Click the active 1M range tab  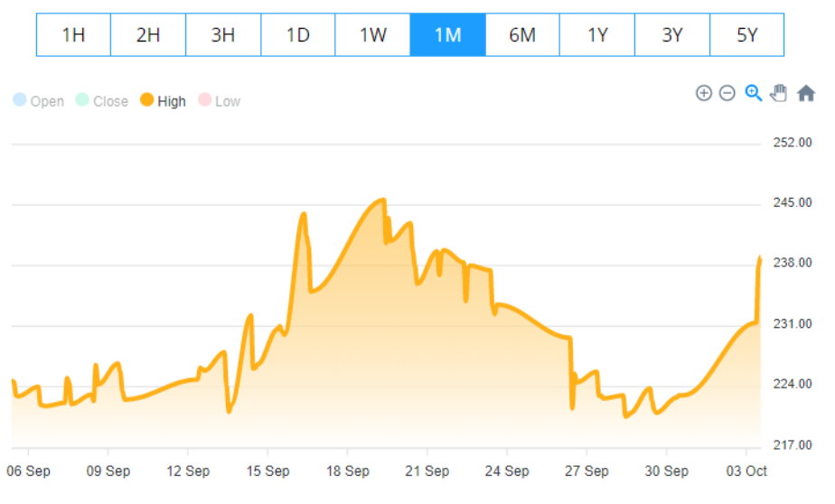tap(447, 35)
